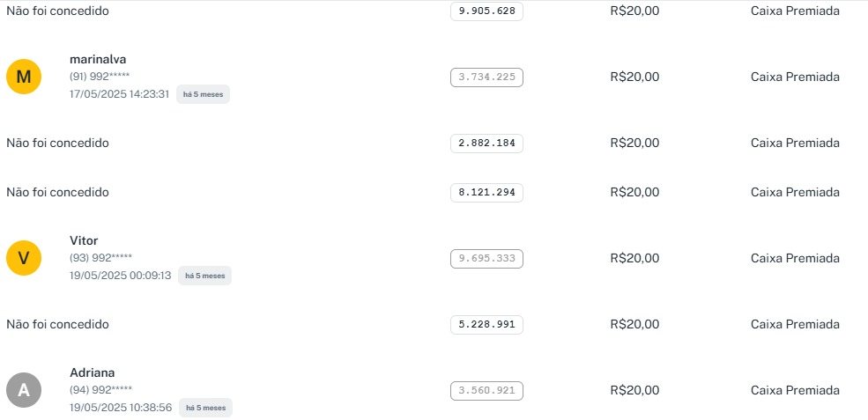Screen dimensions: 868x420
Task: Click the R$20,00 value in marinalva's row
Action: click(634, 77)
